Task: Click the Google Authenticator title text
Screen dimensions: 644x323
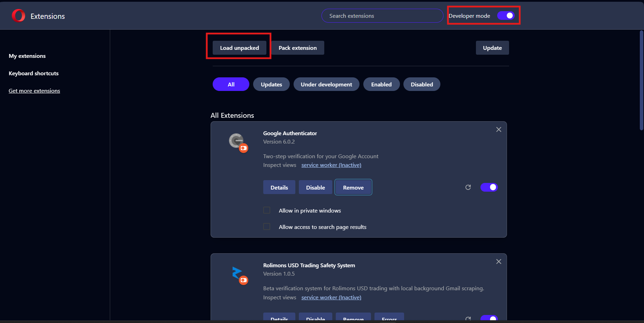Action: click(x=290, y=133)
